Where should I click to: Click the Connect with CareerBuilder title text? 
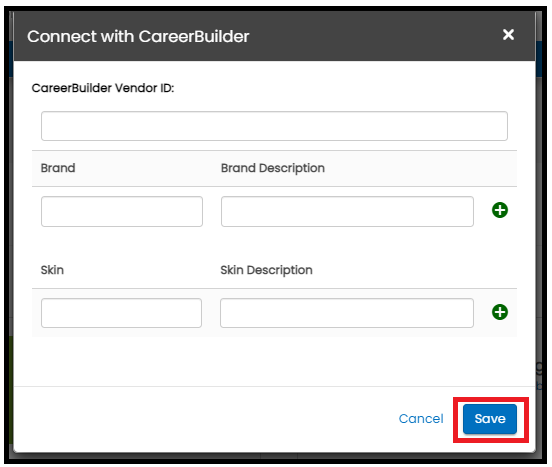[138, 36]
